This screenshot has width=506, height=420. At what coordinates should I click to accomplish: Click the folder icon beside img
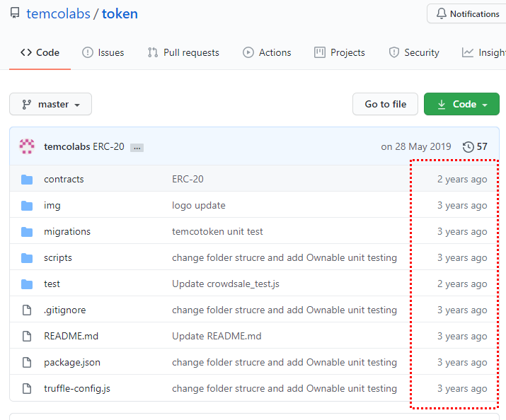coord(27,205)
